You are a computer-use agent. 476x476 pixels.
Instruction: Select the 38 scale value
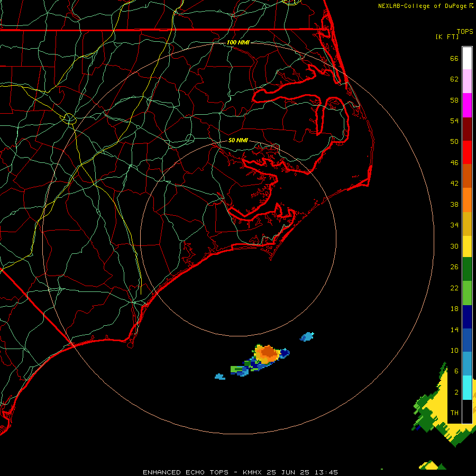coord(454,204)
